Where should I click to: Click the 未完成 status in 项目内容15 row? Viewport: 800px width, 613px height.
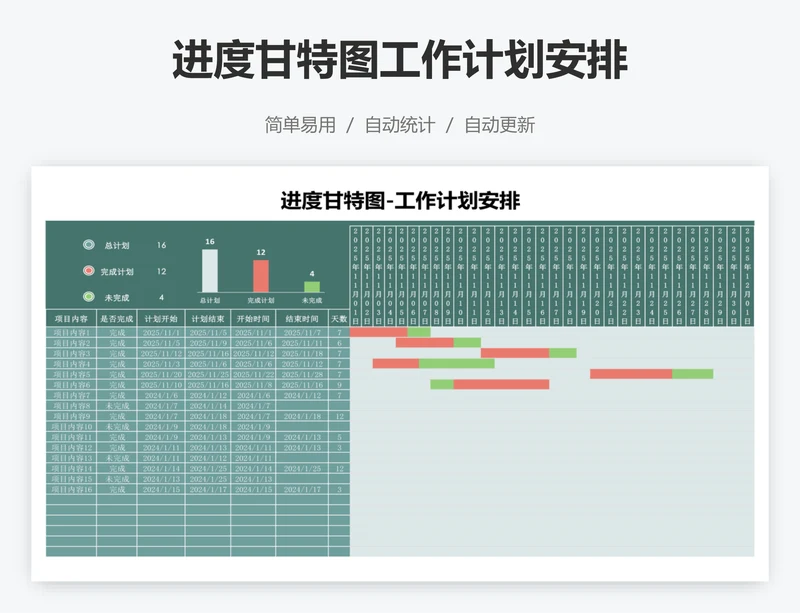coord(117,479)
